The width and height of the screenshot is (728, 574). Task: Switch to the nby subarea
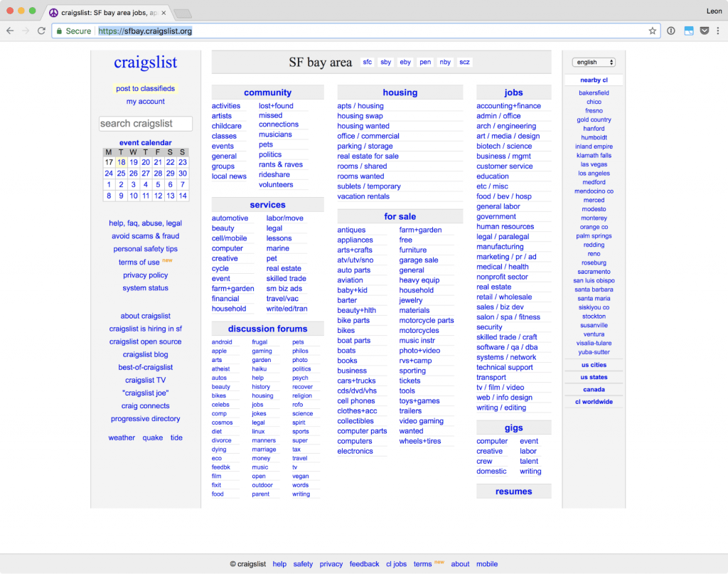(x=445, y=62)
